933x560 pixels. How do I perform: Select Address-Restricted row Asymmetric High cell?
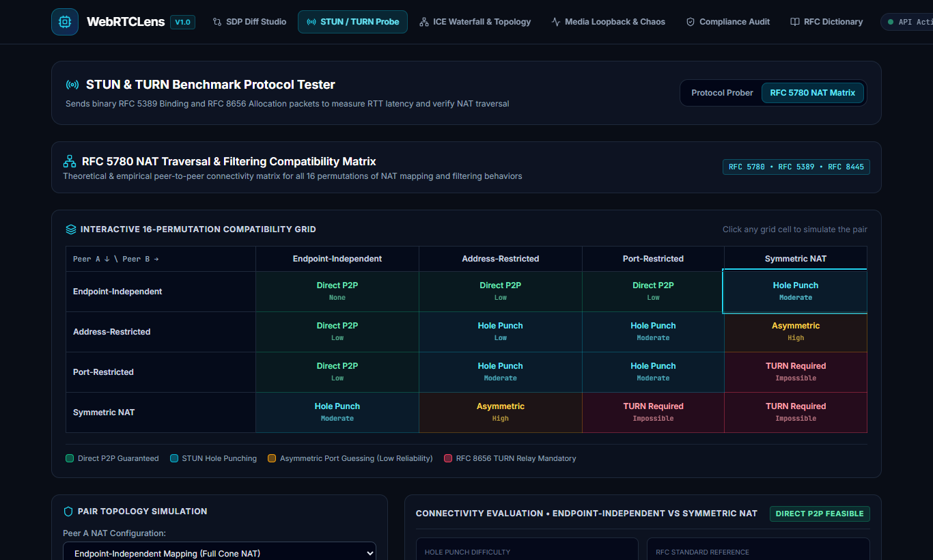796,332
